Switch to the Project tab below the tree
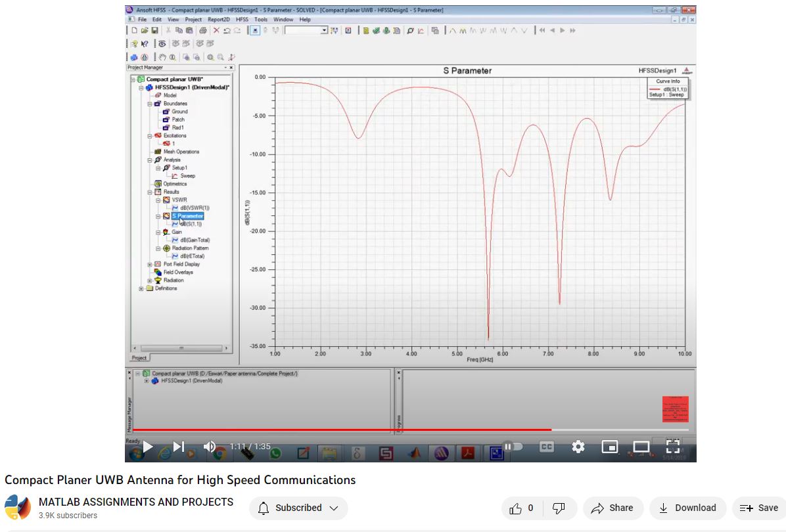Viewport: 786px width, 532px height. [x=139, y=358]
